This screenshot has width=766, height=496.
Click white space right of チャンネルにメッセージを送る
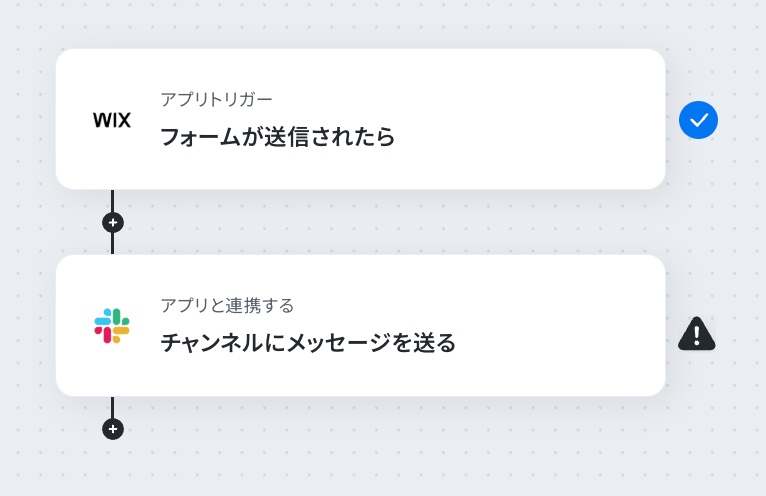[x=557, y=343]
